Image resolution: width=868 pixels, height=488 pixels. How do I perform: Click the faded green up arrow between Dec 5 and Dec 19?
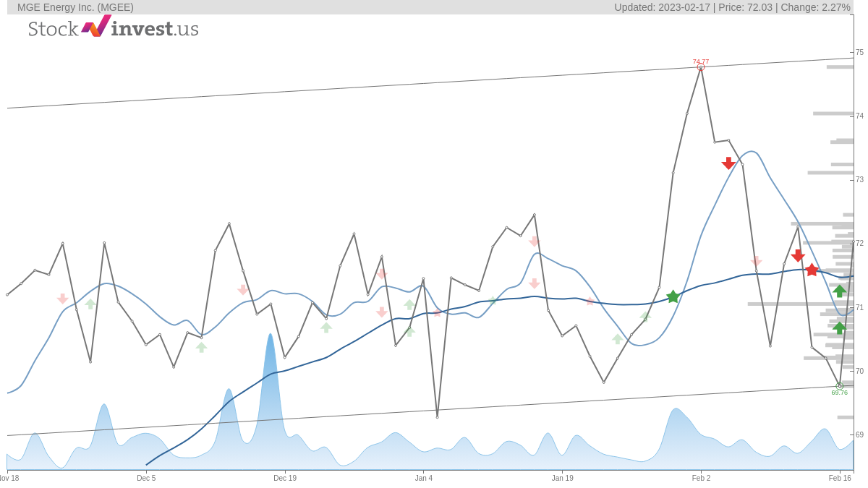click(201, 347)
